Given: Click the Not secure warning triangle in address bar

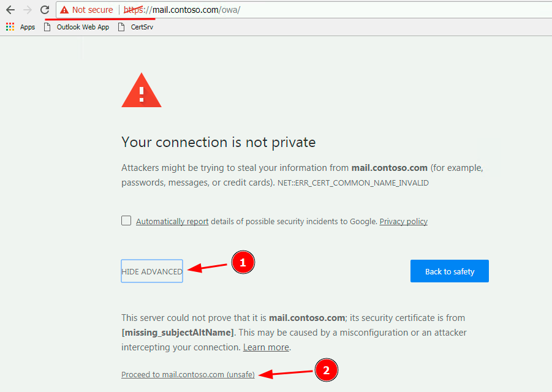Looking at the screenshot, I should (x=65, y=10).
